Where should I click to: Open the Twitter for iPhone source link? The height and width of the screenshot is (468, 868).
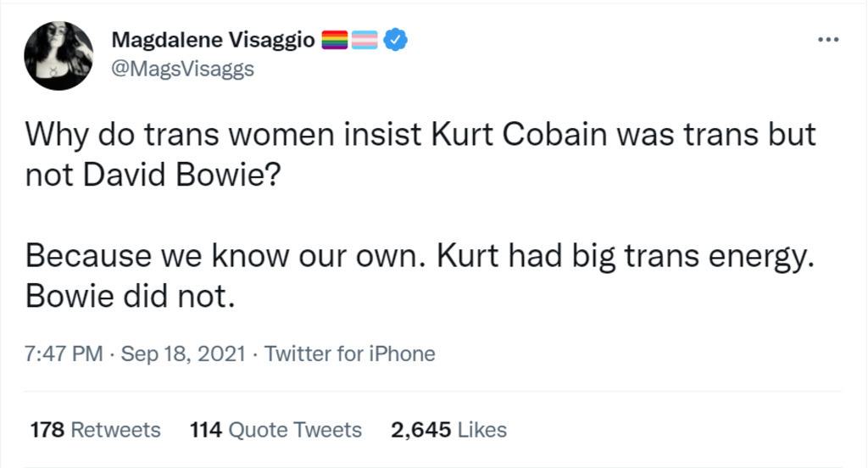(349, 354)
